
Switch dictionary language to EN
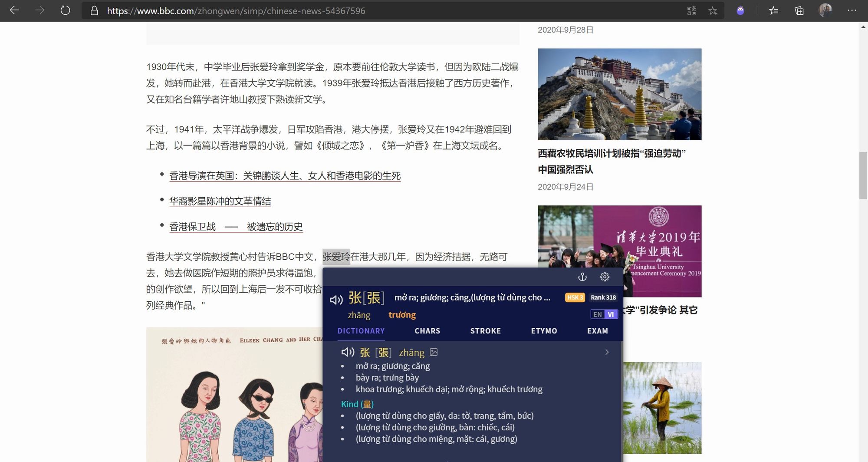tap(598, 314)
